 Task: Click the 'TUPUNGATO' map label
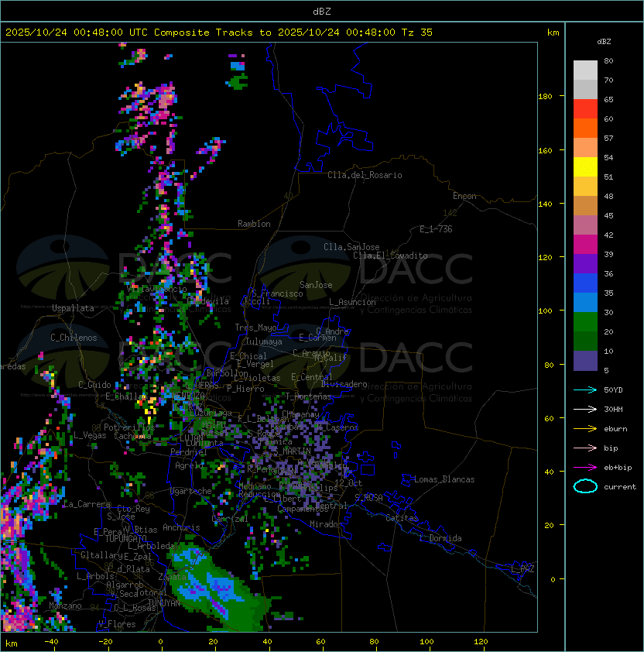click(125, 539)
